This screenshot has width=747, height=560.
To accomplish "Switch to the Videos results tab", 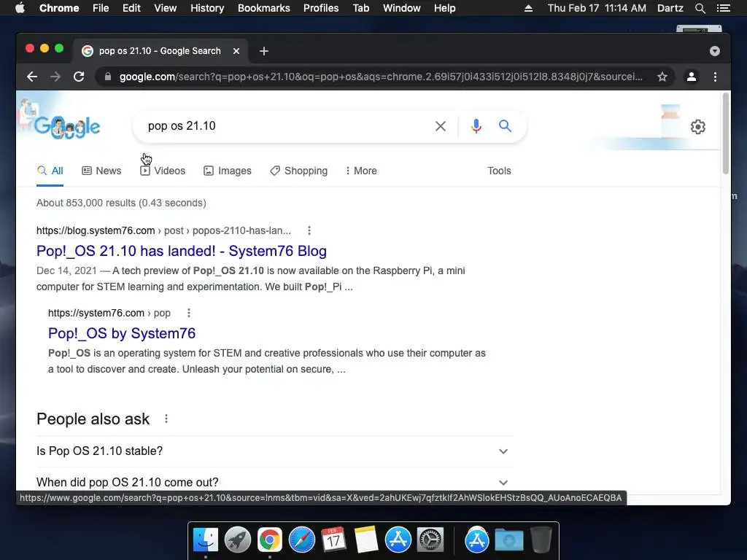I will click(163, 171).
